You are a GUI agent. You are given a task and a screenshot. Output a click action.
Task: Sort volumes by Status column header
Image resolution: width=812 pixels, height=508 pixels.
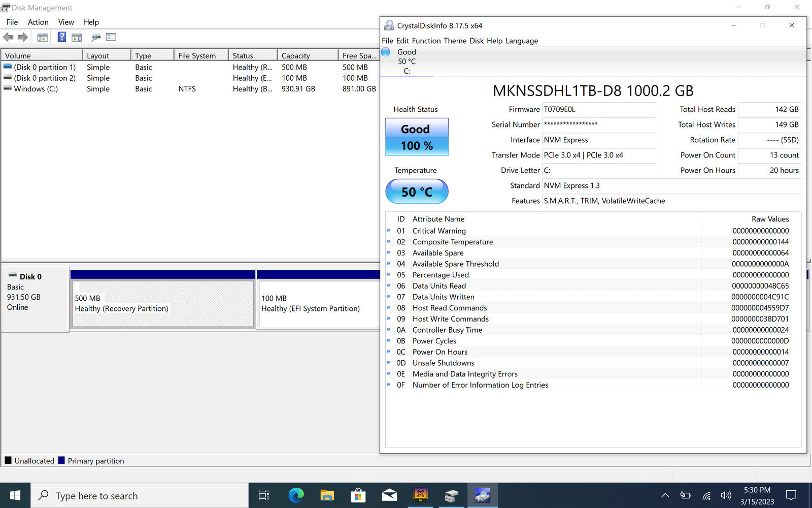(253, 55)
